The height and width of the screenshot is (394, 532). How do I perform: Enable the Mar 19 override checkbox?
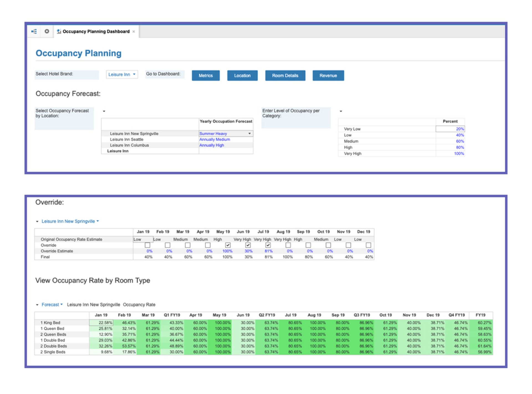coord(188,245)
